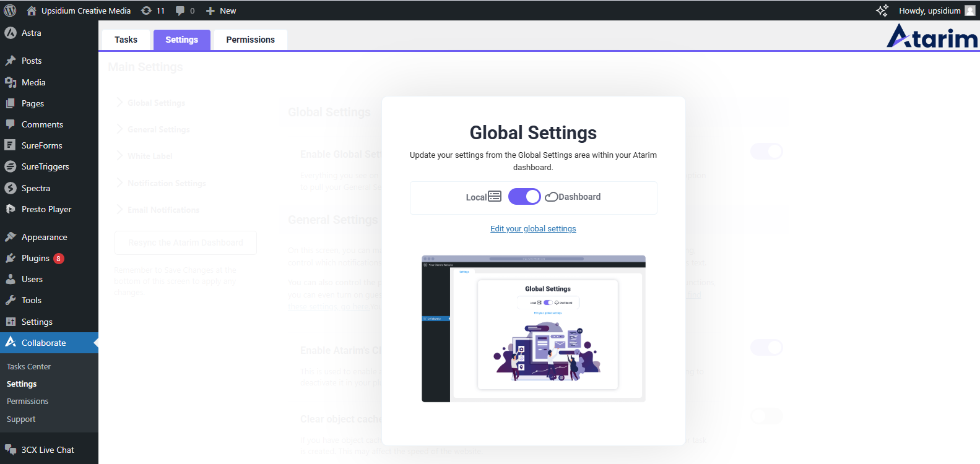Click the Global Settings preview thumbnail

(x=534, y=329)
